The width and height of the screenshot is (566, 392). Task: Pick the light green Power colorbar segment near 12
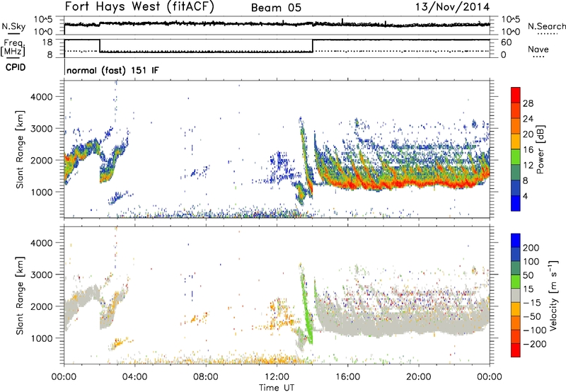point(516,156)
